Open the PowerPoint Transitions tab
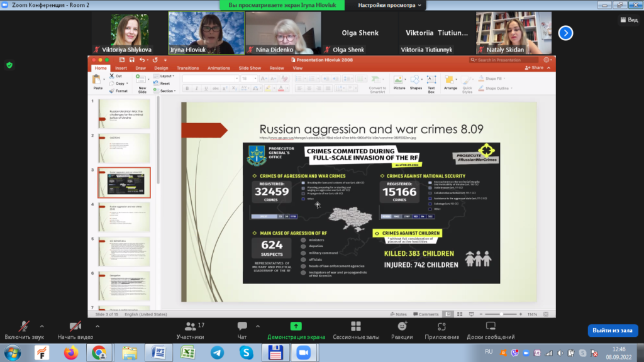Screen dimensions: 644x362 pos(187,68)
